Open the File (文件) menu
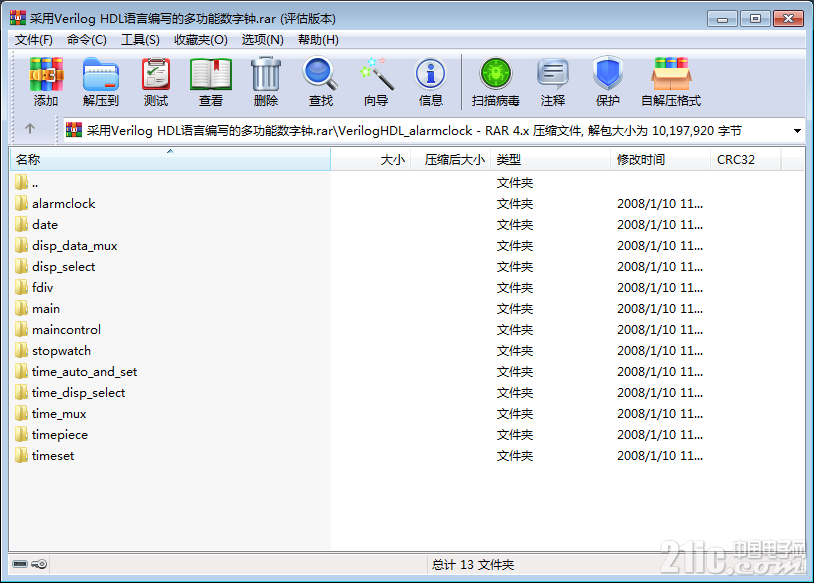Screen dimensions: 814x583 coord(34,40)
